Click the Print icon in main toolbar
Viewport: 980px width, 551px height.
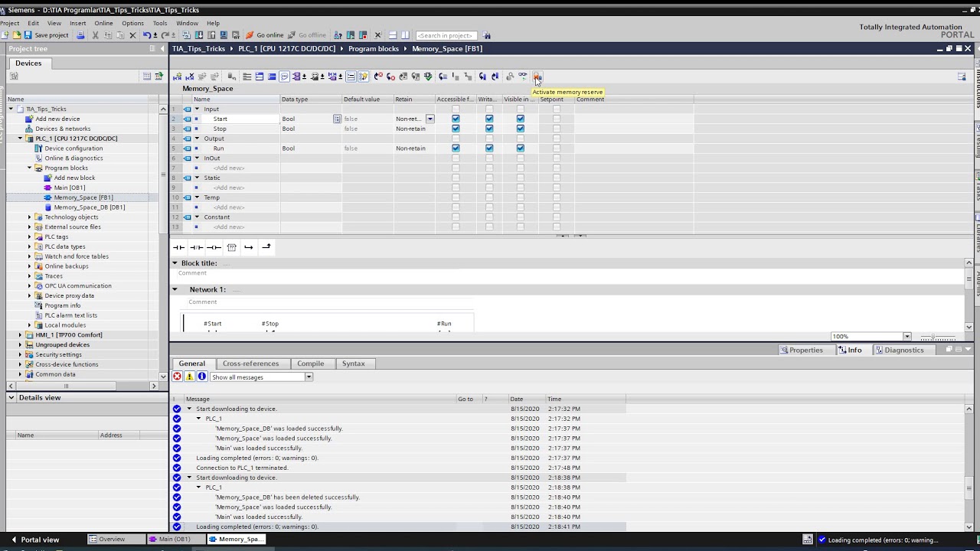(x=80, y=35)
